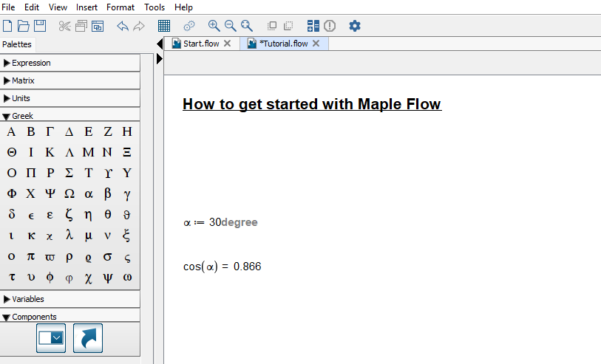Open the Tools menu
This screenshot has width=601, height=364.
pos(155,7)
